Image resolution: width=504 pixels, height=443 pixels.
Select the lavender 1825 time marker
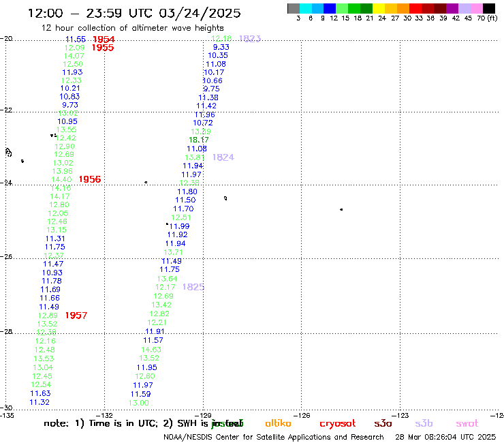point(193,287)
